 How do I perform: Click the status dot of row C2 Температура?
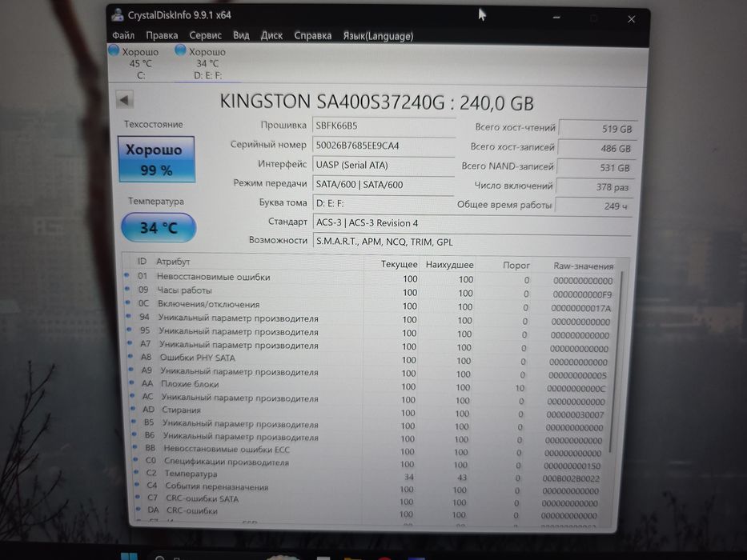tap(137, 472)
